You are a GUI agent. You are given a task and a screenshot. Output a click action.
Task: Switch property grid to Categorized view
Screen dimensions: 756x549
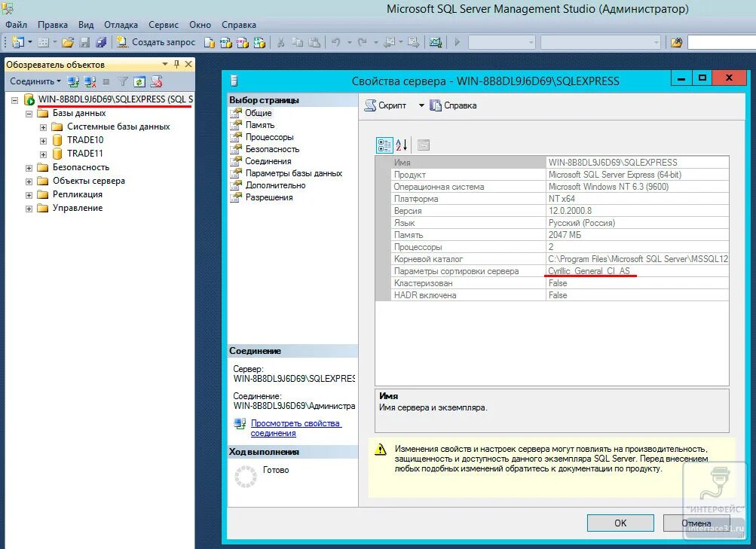pyautogui.click(x=384, y=145)
